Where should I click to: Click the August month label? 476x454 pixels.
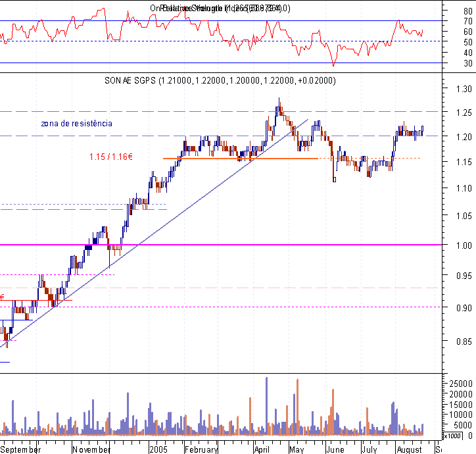click(410, 449)
